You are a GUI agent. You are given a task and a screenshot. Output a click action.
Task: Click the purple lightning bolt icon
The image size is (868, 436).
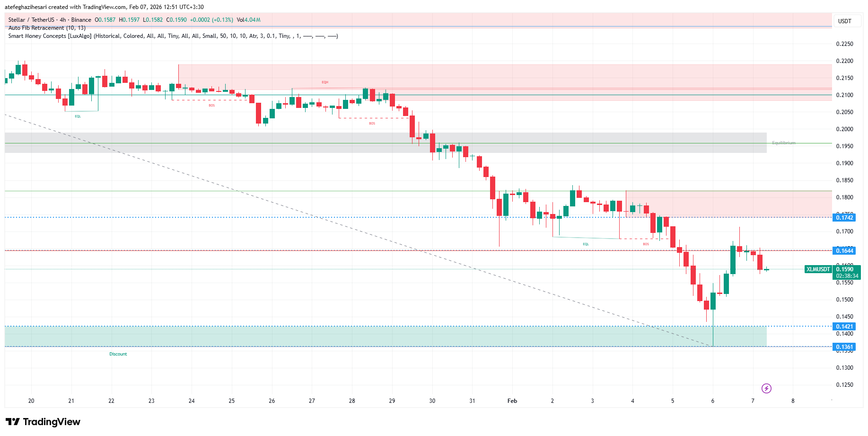coord(766,389)
